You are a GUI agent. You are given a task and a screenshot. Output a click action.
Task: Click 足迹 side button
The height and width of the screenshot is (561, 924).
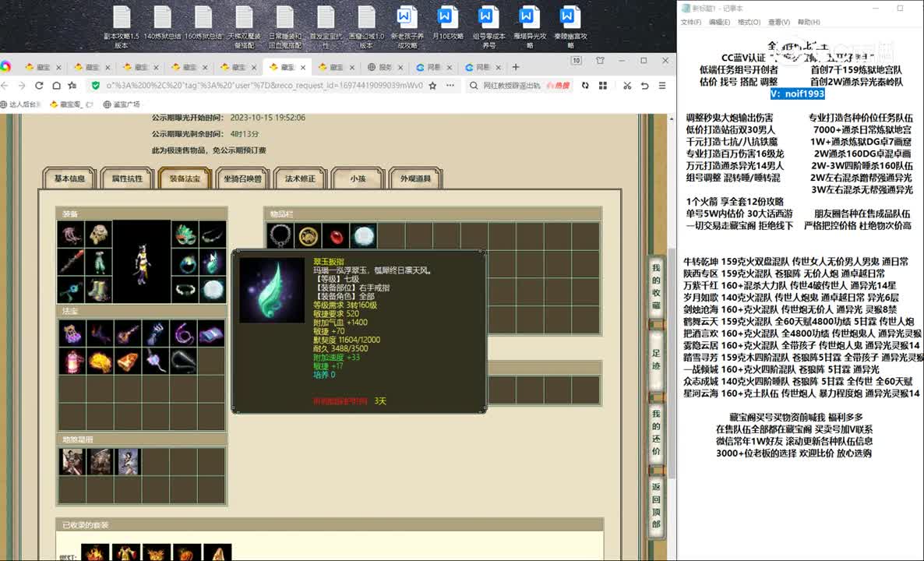click(657, 359)
